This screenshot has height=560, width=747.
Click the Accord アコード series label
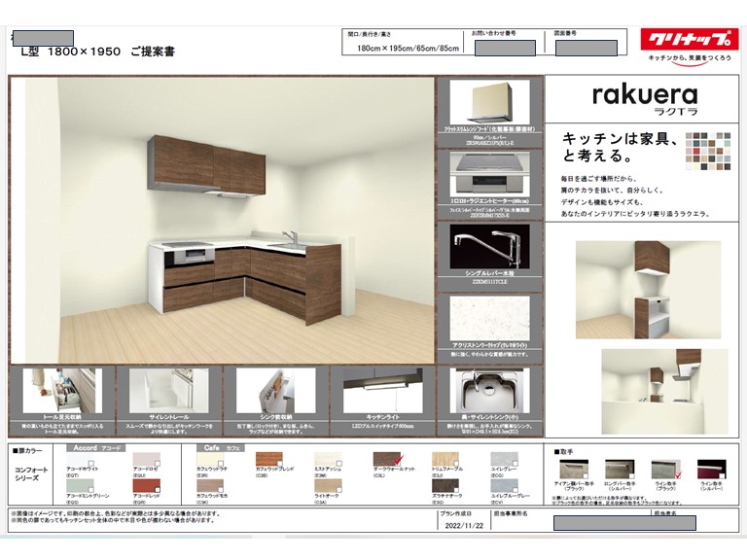tap(95, 448)
